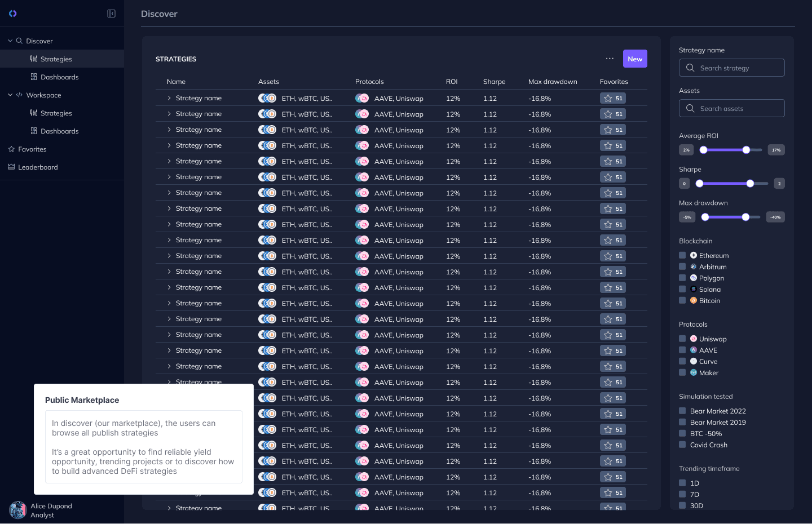
Task: Click the search icon in Search assets field
Action: (690, 108)
